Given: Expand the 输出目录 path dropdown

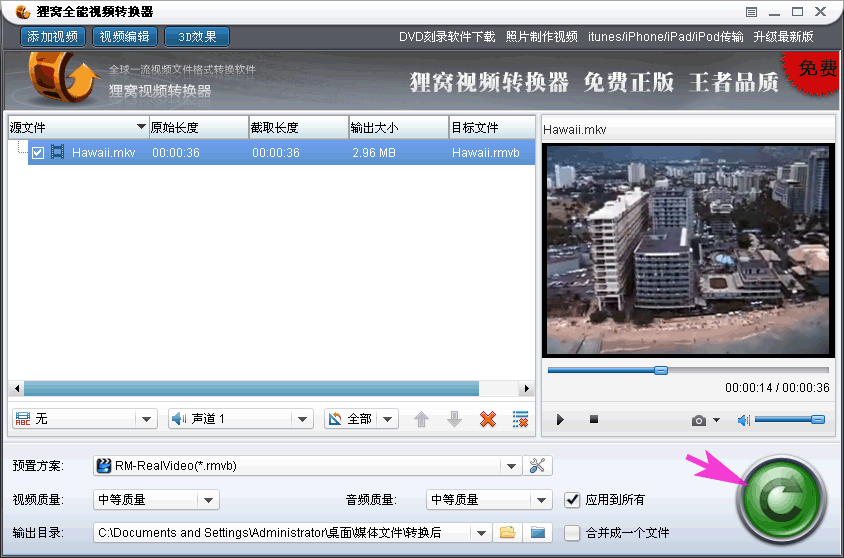Looking at the screenshot, I should [x=481, y=533].
